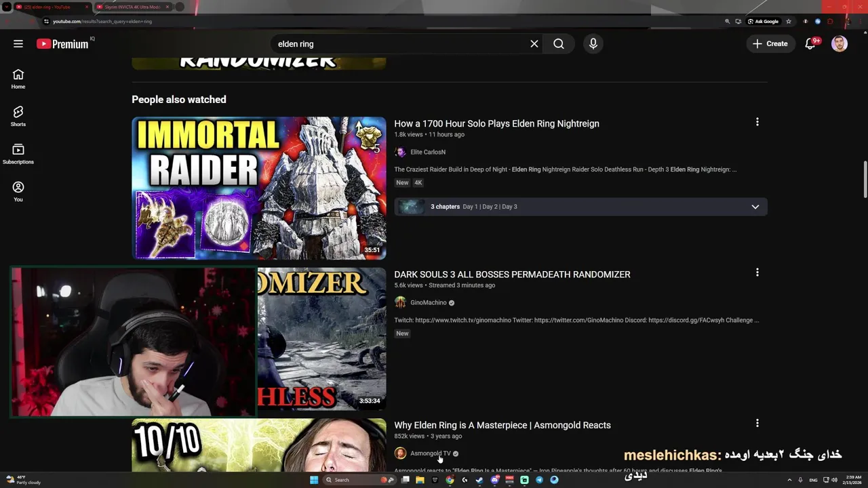Open the Windows Start menu
This screenshot has width=868, height=488.
pos(314,480)
